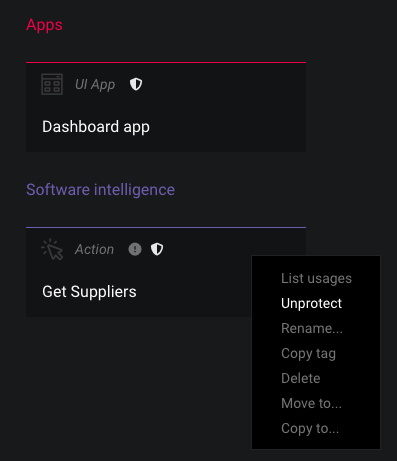This screenshot has width=397, height=461.
Task: Click the Action cursor icon
Action: (52, 249)
